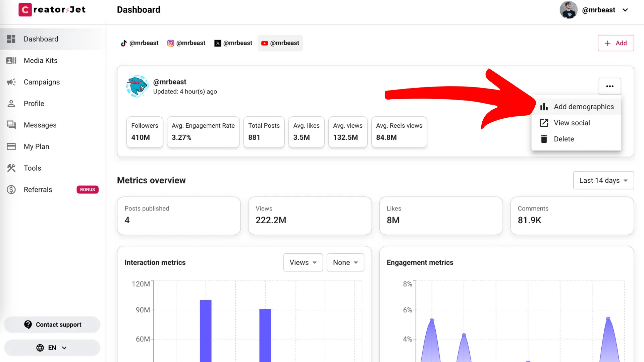The height and width of the screenshot is (362, 644).
Task: Click the Referrals dollar icon
Action: pyautogui.click(x=11, y=190)
